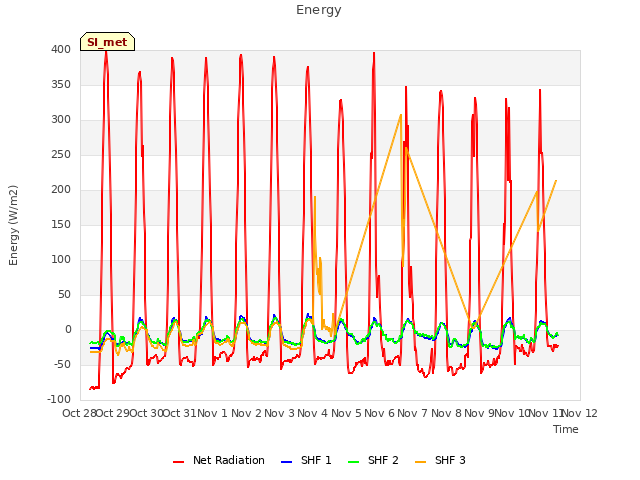Click the SHF 3 legend entry
Viewport: 640px width, 480px height.
[440, 460]
